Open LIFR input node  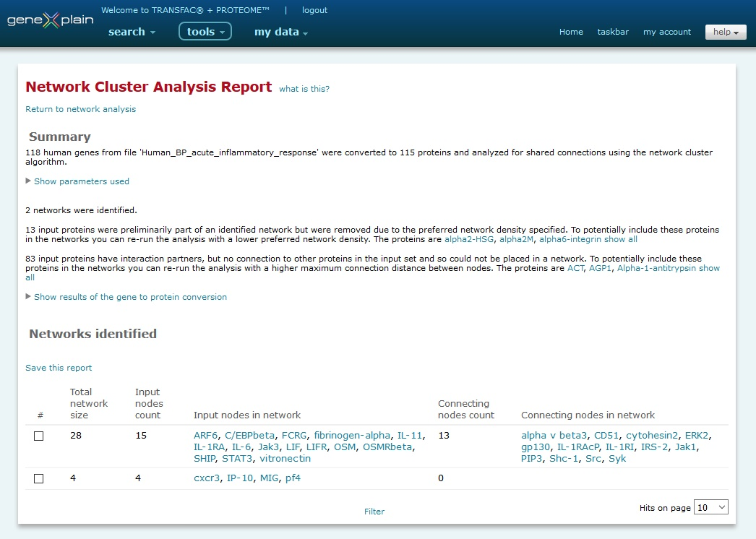click(317, 447)
